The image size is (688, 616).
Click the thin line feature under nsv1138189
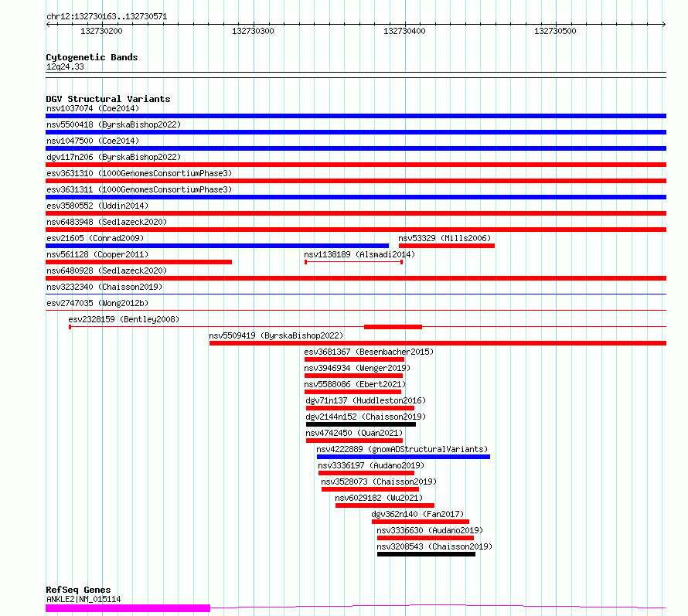353,262
